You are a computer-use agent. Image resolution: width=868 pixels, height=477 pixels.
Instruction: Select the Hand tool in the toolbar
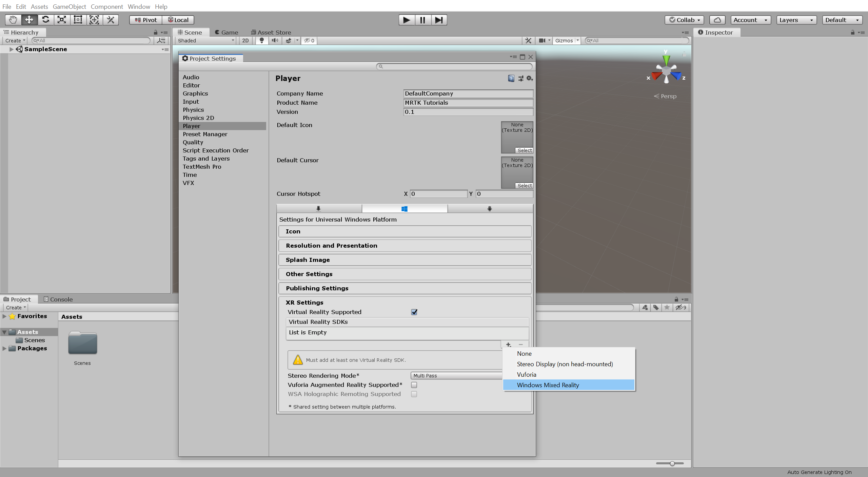tap(13, 20)
